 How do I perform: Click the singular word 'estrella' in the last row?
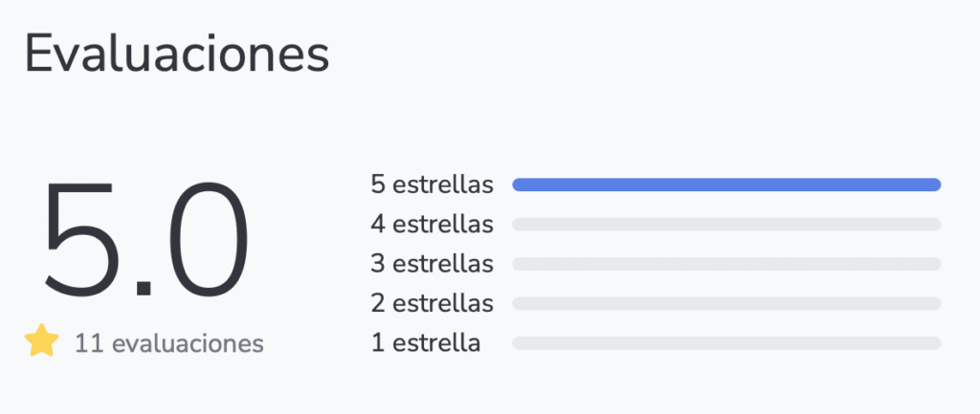coord(436,342)
